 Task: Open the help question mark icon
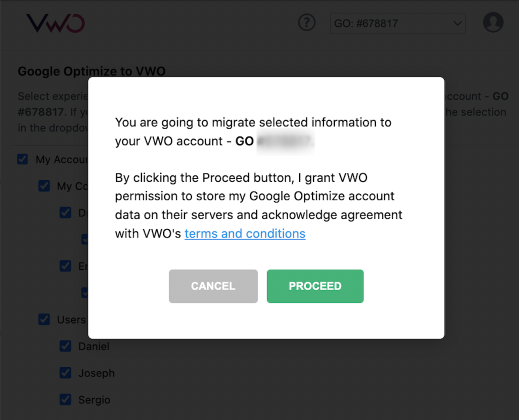tap(306, 22)
